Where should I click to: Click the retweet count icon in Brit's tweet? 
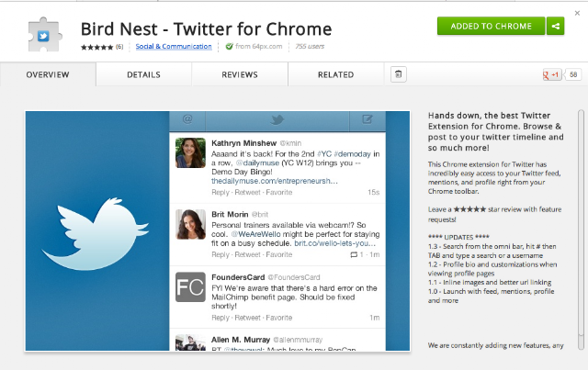354,254
